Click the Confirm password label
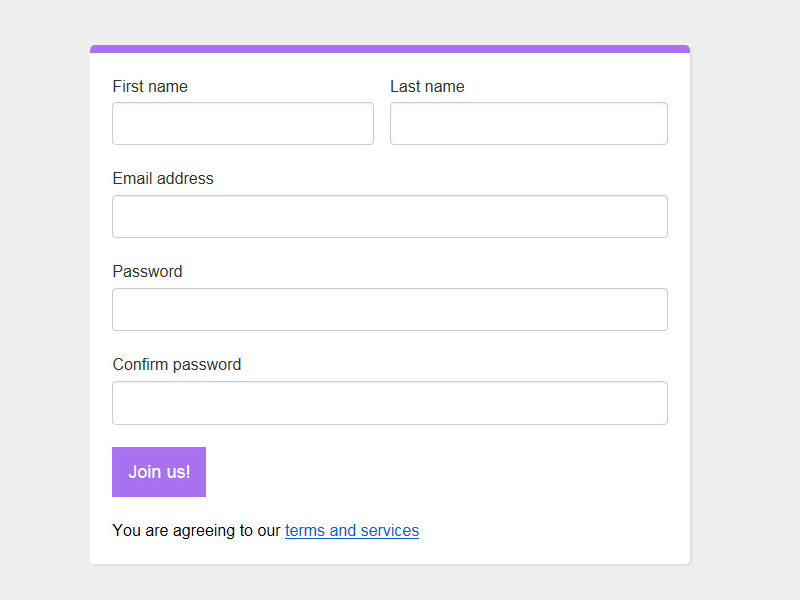 177,365
